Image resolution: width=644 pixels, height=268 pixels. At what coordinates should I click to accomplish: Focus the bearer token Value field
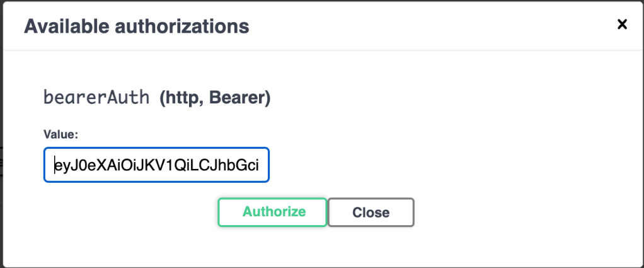tap(156, 165)
